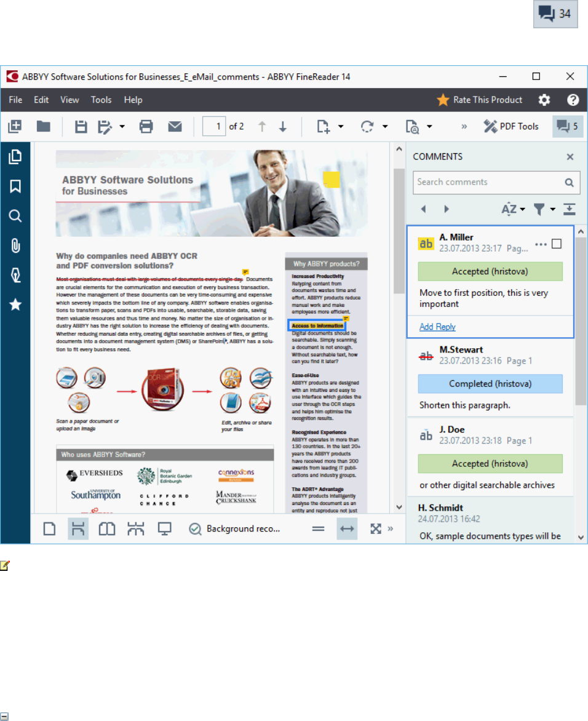Click the Save As pencil icon

click(x=105, y=127)
